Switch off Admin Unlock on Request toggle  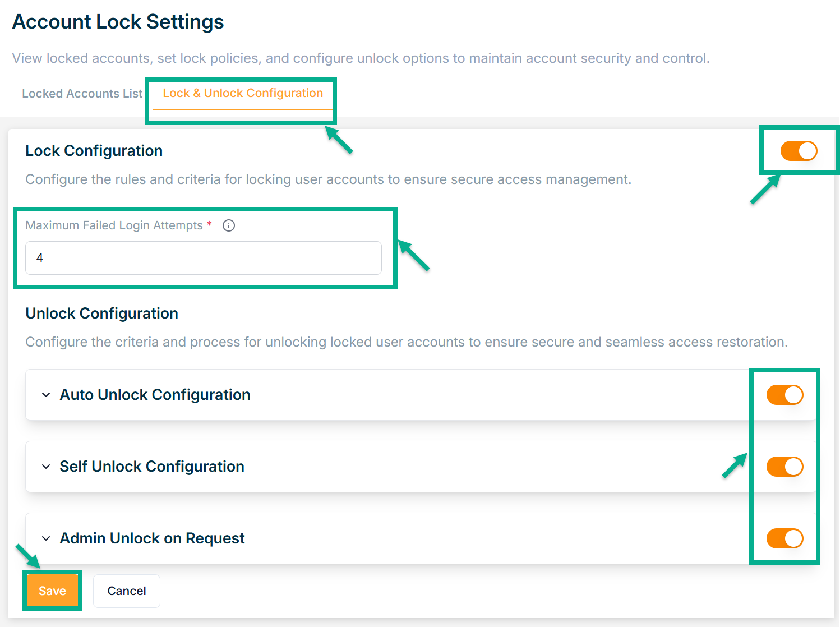[x=784, y=538]
